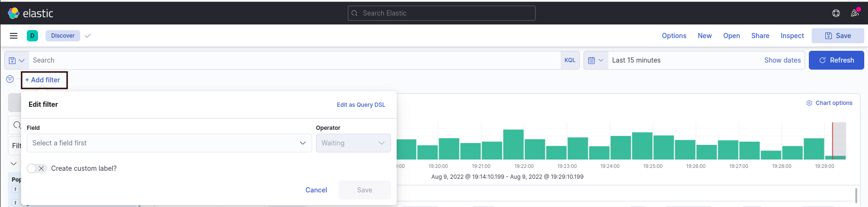Open the newsfeed notifications icon
Screen dimensions: 868x207
tap(855, 13)
